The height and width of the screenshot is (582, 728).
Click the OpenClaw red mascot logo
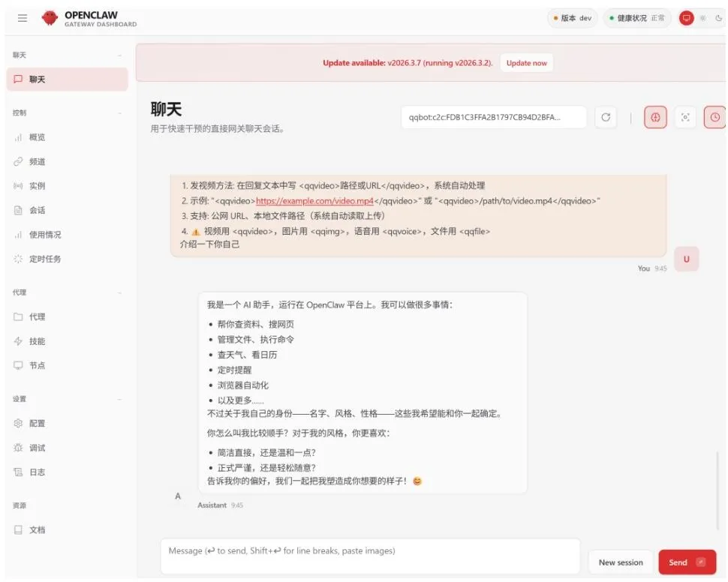coord(50,18)
